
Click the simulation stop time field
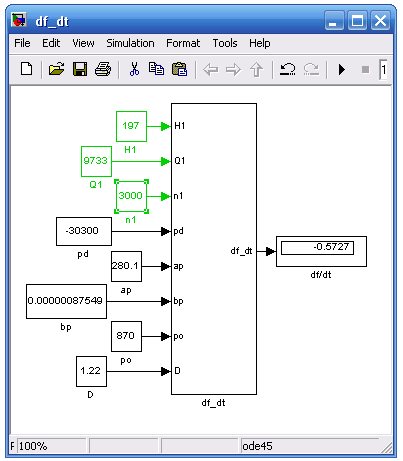383,70
